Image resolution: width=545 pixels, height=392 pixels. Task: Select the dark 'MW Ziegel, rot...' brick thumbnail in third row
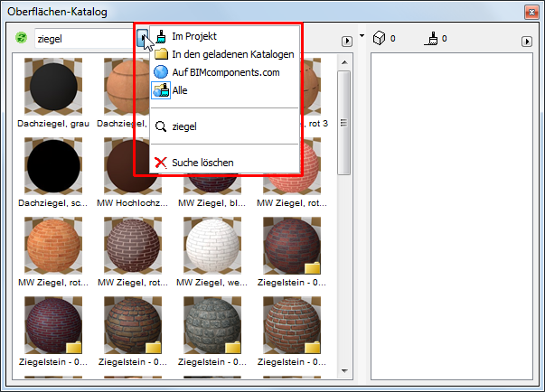133,246
